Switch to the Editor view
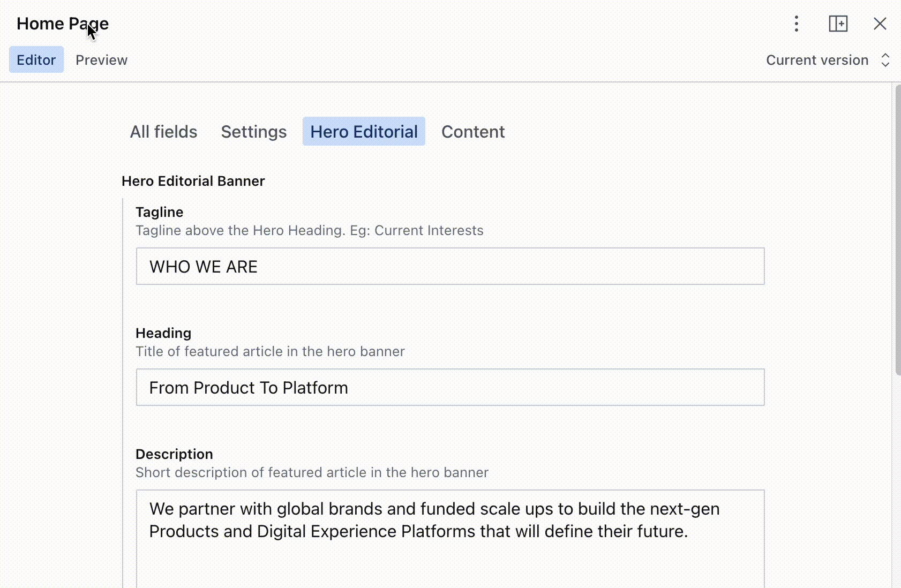This screenshot has width=901, height=588. (36, 60)
